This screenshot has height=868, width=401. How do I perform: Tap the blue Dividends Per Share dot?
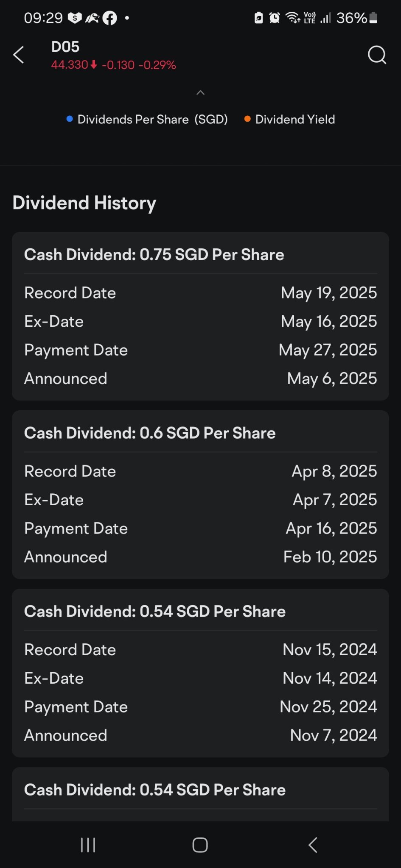point(70,119)
